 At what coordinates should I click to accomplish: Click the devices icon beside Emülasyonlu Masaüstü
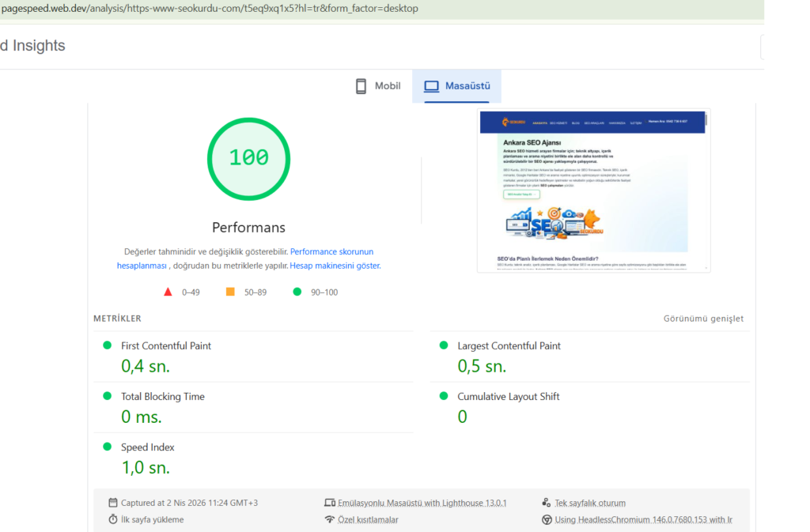(x=330, y=503)
